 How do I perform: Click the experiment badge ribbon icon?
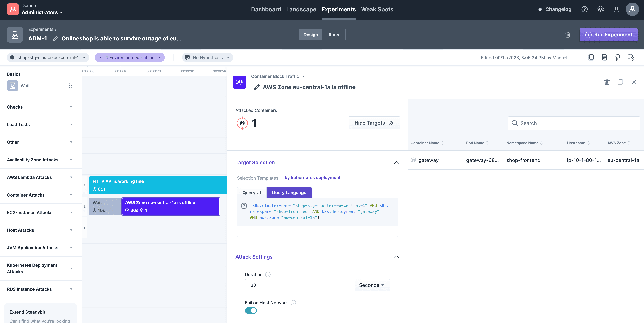coord(617,57)
